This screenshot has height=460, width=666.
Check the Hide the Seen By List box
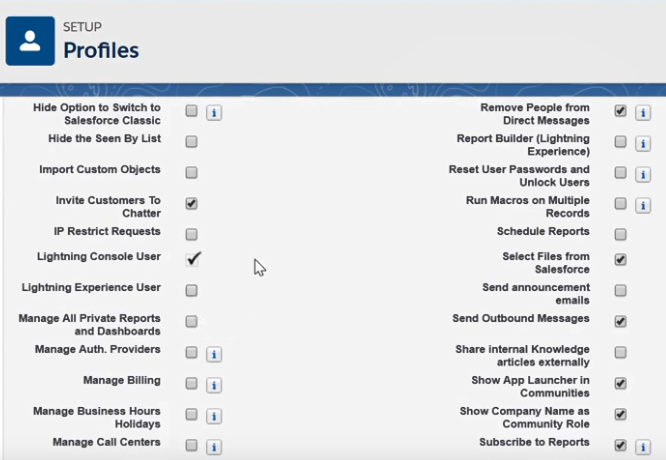[x=192, y=141]
